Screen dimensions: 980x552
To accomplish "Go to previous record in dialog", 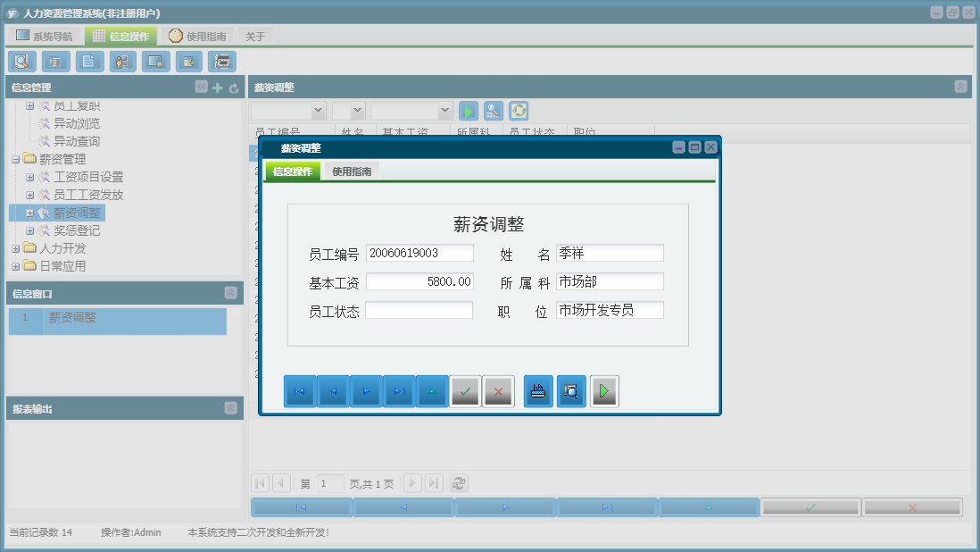I will tap(333, 391).
